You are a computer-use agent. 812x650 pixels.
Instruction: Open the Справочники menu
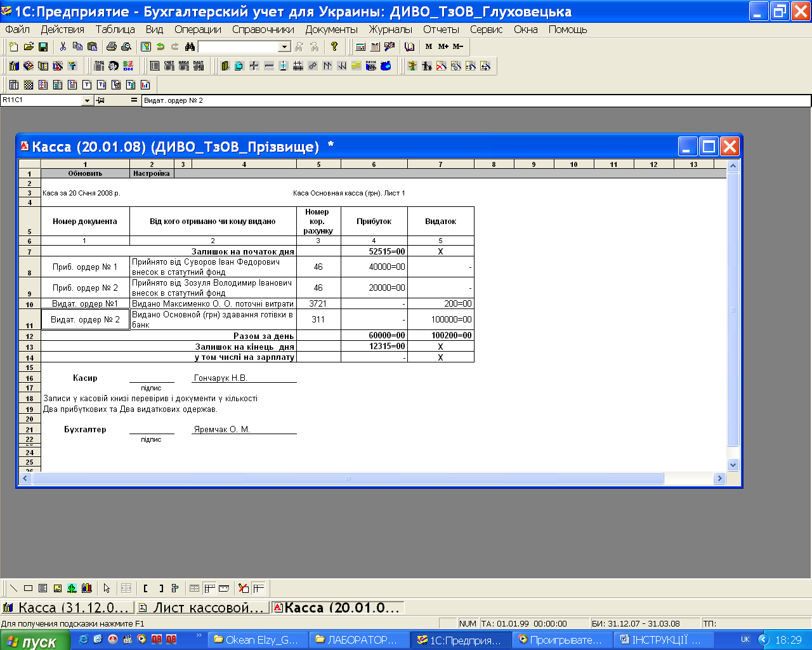263,29
